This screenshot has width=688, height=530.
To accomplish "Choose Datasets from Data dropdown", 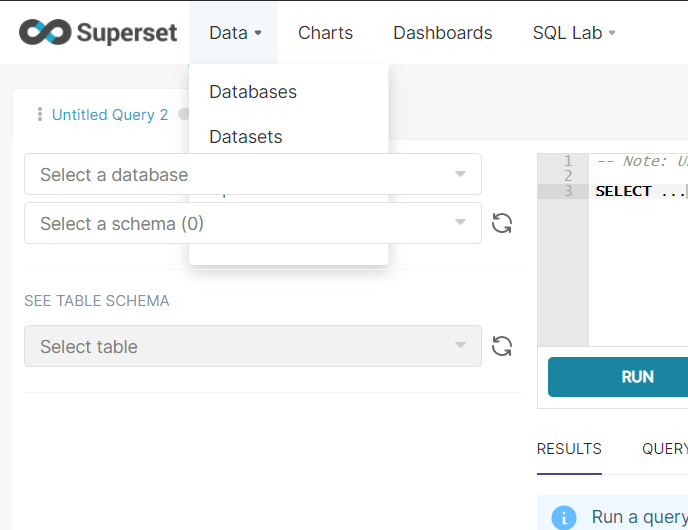I will pyautogui.click(x=246, y=137).
